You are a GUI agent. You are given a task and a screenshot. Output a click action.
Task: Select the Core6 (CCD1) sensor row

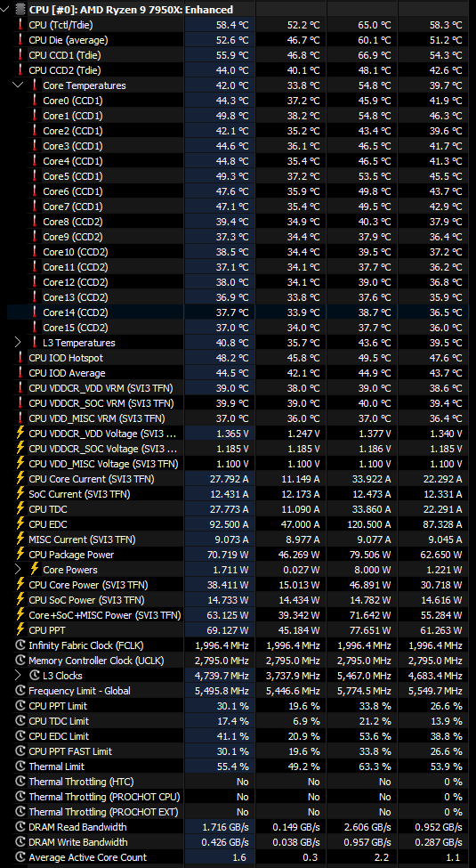click(238, 191)
